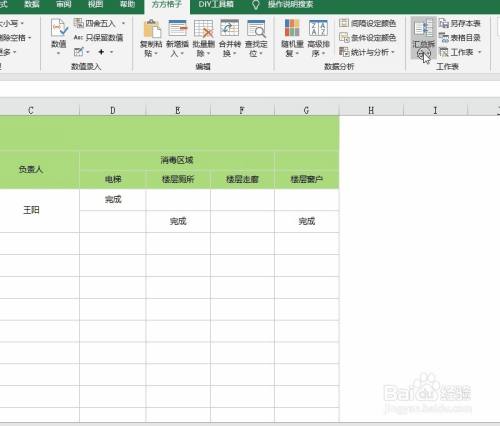The image size is (500, 426).
Task: Click 条件设定颜色 in the ribbon
Action: [x=368, y=37]
